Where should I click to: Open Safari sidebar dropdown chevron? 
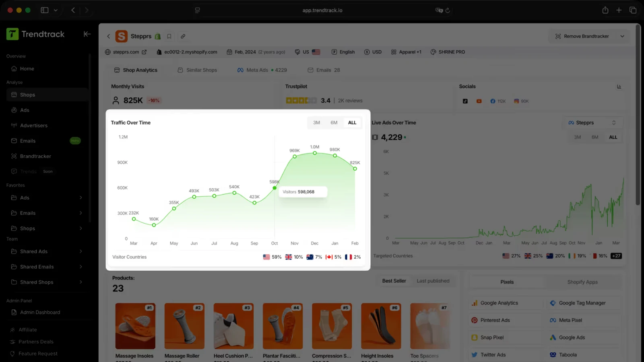coord(56,10)
